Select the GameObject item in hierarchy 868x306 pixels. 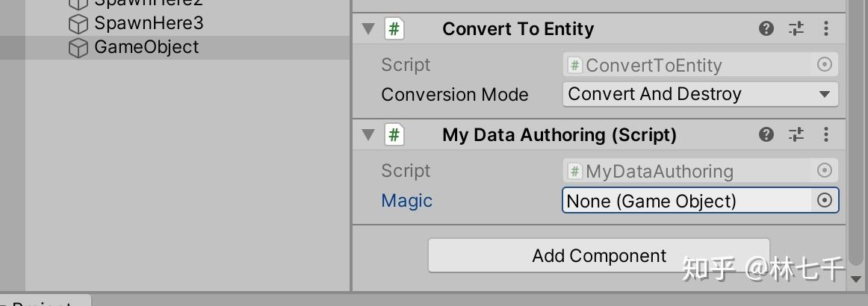(146, 47)
